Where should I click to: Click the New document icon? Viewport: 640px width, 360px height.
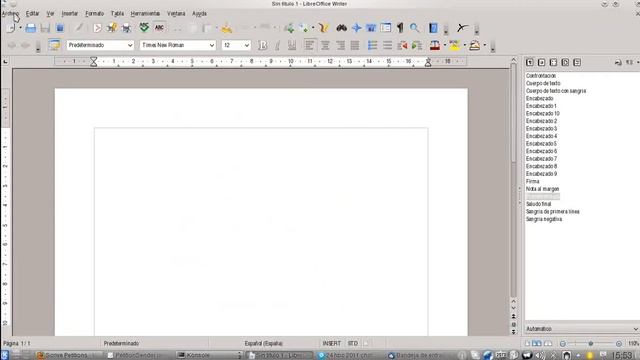coord(11,28)
